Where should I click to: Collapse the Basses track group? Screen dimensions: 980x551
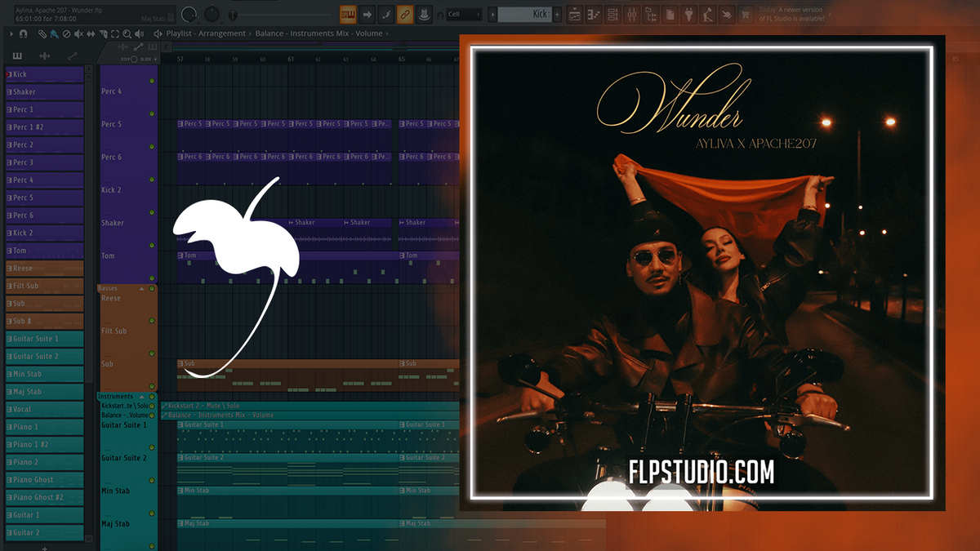(x=140, y=287)
